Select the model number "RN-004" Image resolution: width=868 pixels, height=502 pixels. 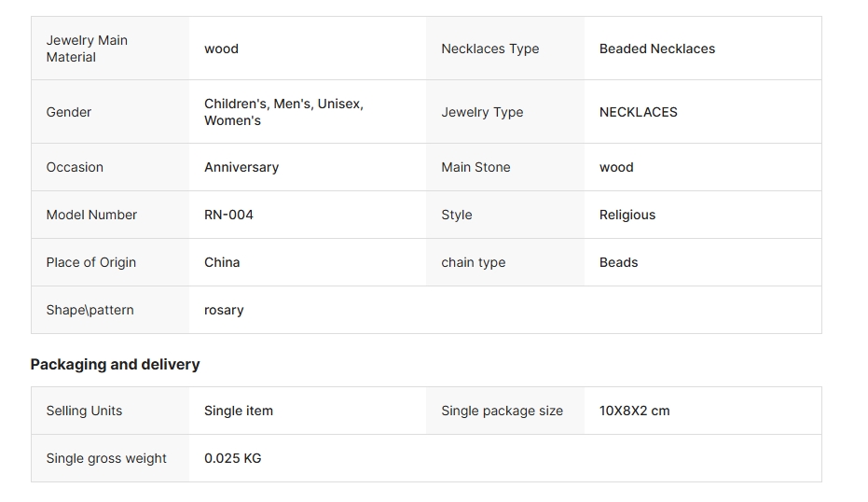(x=228, y=215)
